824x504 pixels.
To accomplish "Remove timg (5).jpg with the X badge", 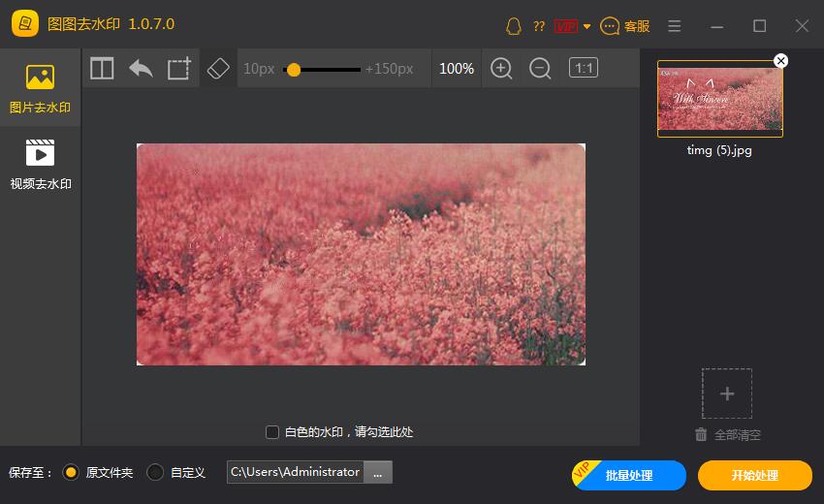I will point(780,61).
